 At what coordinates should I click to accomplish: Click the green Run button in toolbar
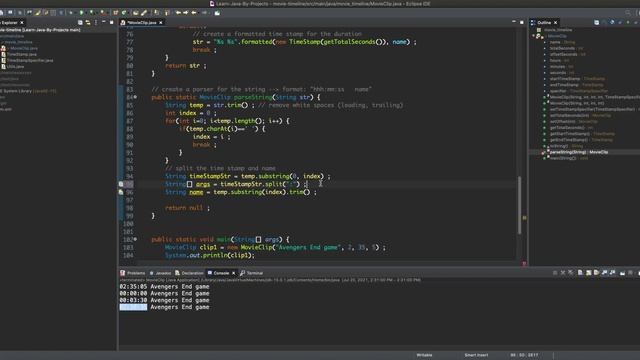point(82,13)
